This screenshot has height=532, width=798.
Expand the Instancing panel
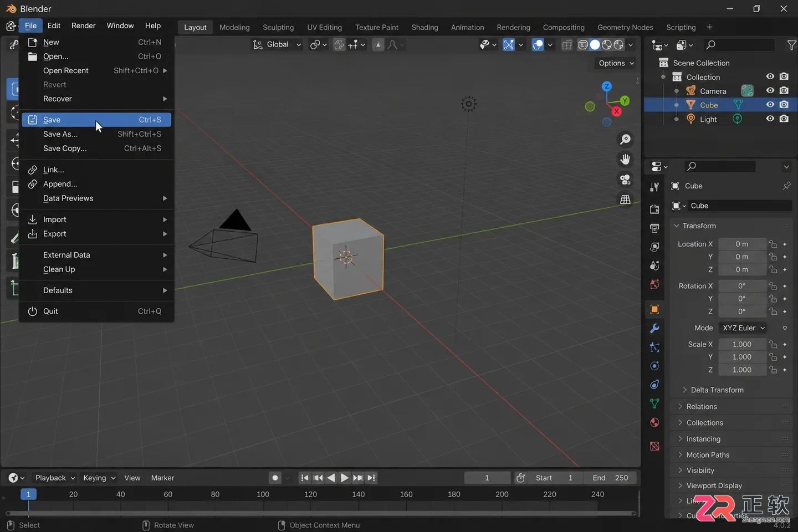[731, 439]
